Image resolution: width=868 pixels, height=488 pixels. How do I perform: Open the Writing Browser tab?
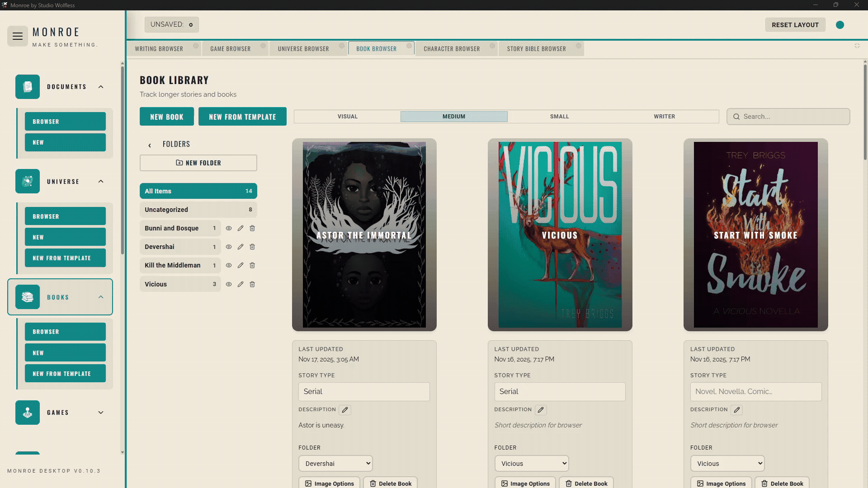click(159, 48)
